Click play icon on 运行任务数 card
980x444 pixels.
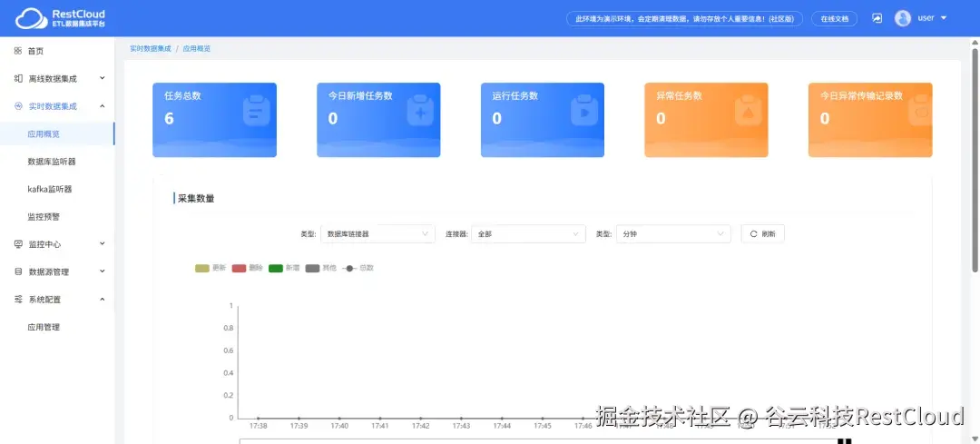click(584, 111)
